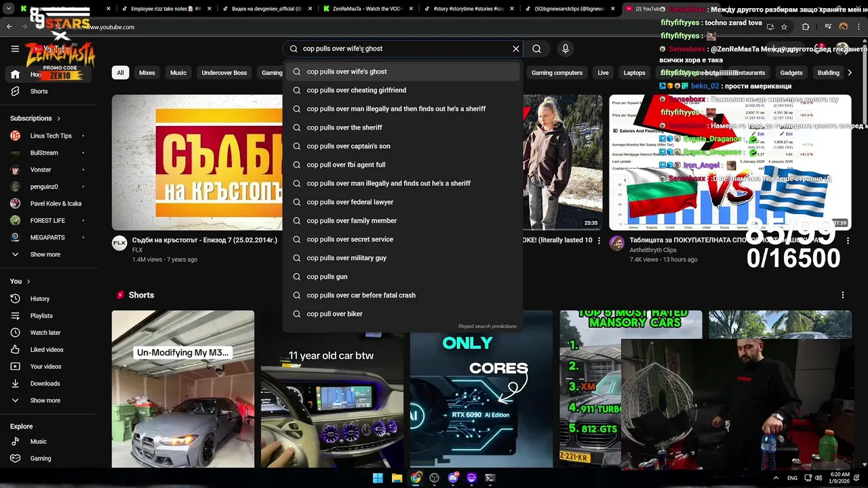The image size is (868, 488).
Task: Open the Shorts shelf three-dot options menu
Action: click(x=843, y=295)
